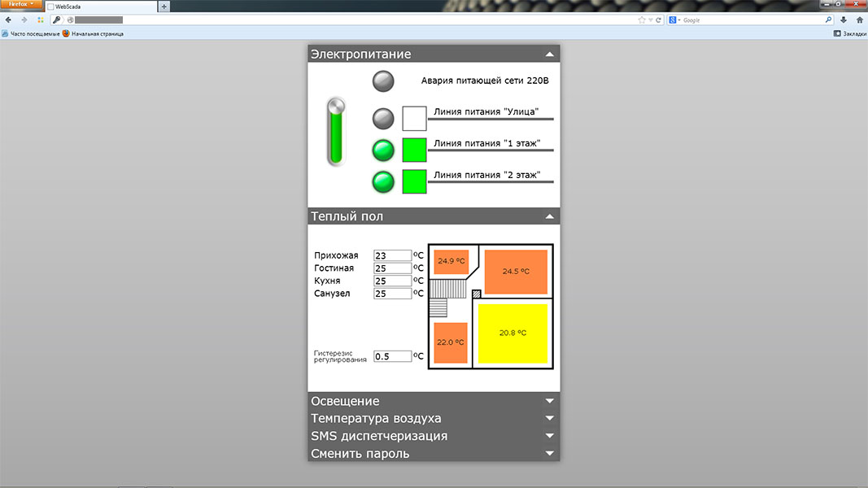Click the Firefox home icon
This screenshot has width=868, height=488.
[859, 20]
